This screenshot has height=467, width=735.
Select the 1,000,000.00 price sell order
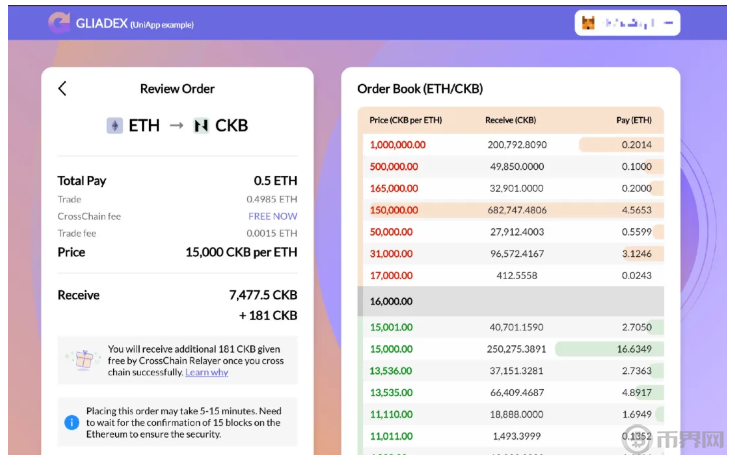(x=397, y=145)
